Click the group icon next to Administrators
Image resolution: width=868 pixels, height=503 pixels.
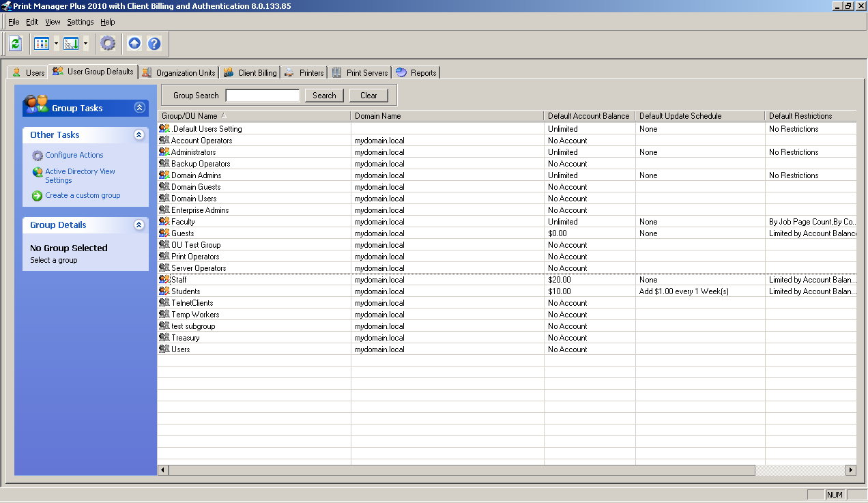pyautogui.click(x=164, y=152)
